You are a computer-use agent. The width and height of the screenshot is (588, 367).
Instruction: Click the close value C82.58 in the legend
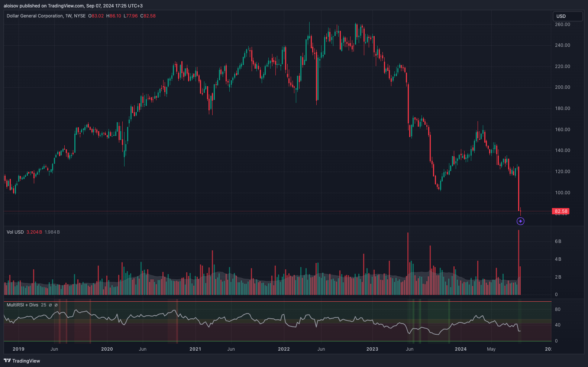(x=148, y=16)
